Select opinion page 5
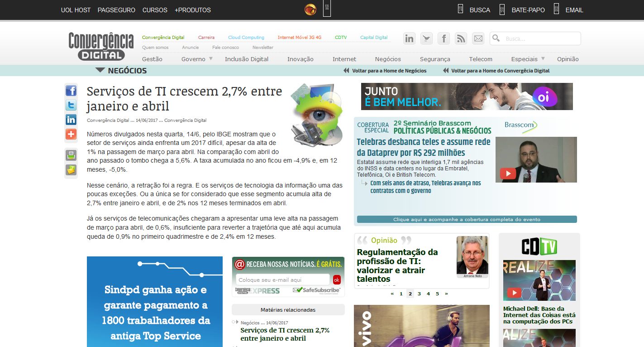This screenshot has height=347, width=644. (437, 294)
